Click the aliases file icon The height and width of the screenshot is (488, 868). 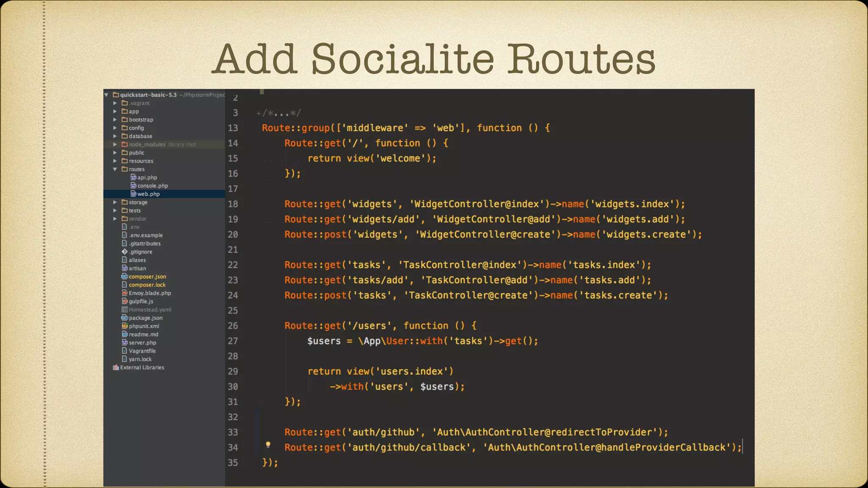(125, 260)
